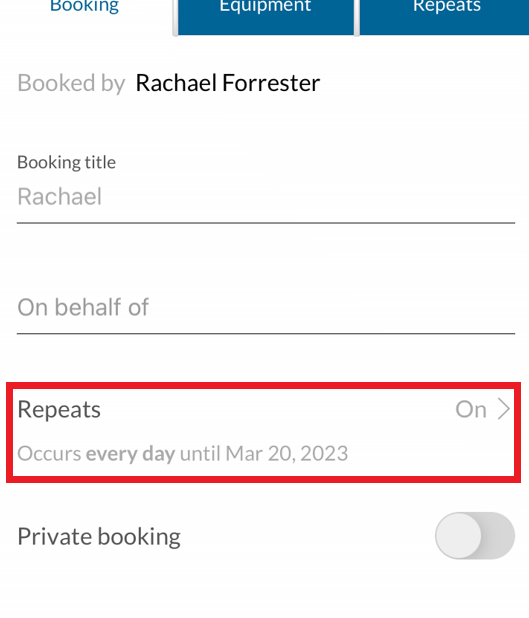Click the 'Booked by' label
529x618 pixels.
tap(71, 83)
